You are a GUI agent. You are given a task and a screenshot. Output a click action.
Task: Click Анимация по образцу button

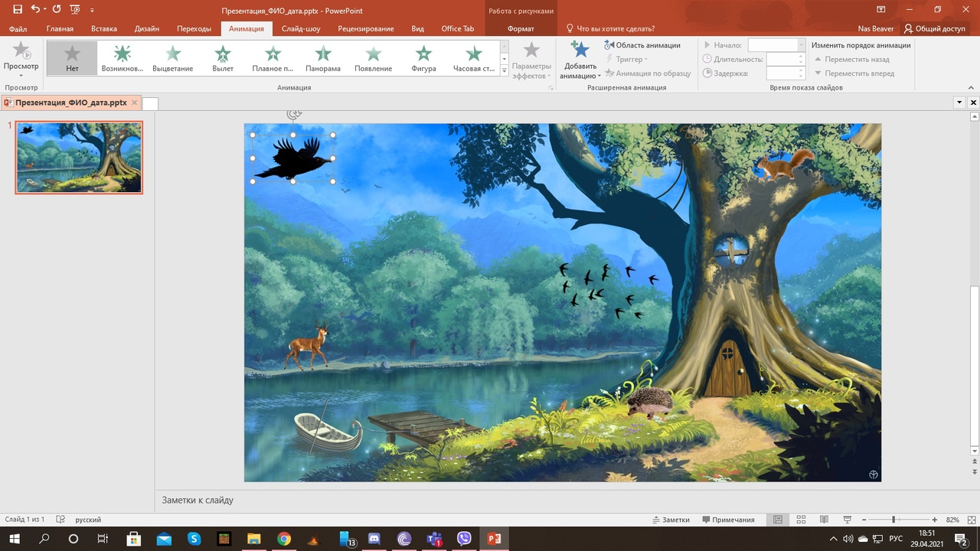pos(648,73)
